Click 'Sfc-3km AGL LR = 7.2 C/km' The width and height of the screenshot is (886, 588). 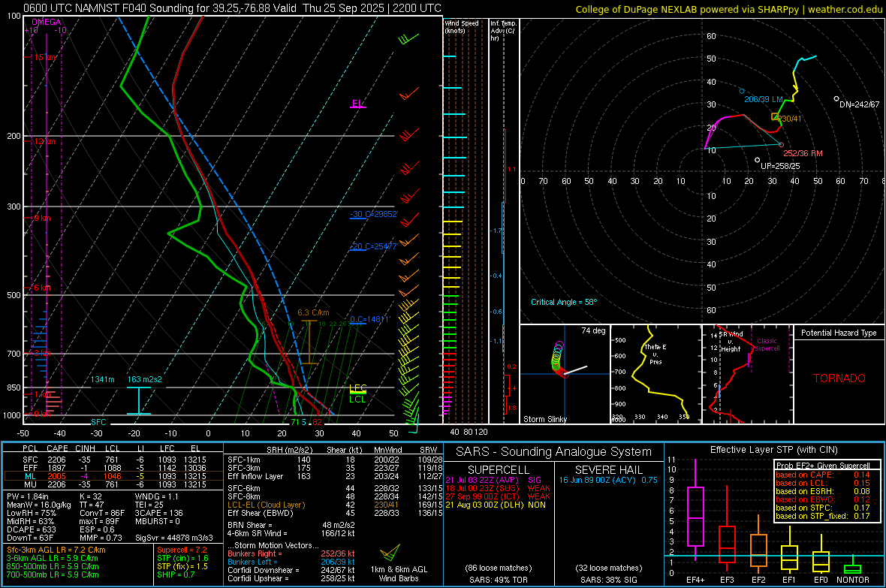point(56,550)
